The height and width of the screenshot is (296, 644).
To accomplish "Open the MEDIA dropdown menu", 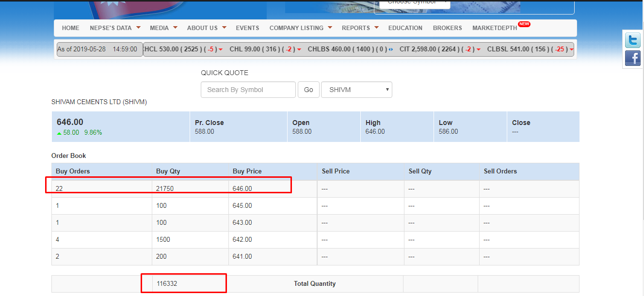I will pyautogui.click(x=163, y=28).
